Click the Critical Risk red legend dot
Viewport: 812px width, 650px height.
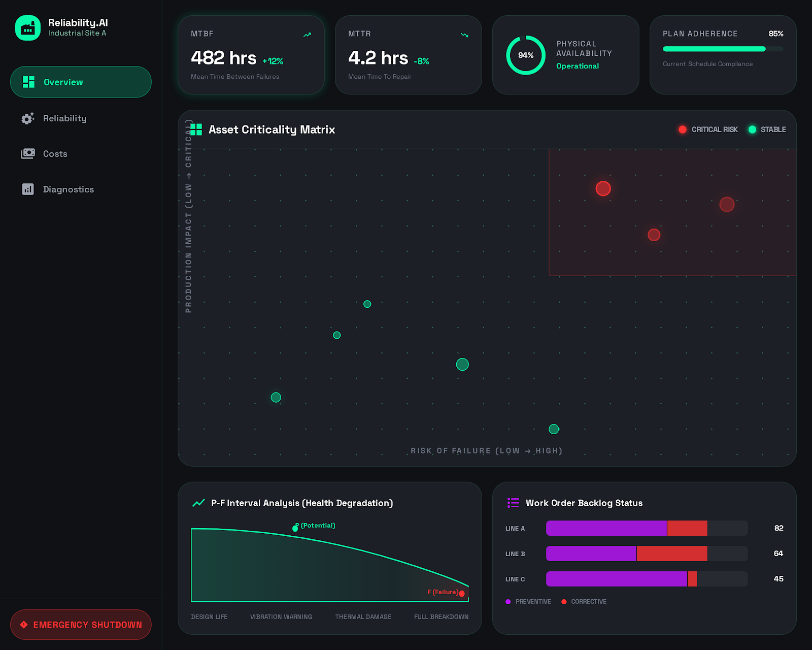(x=683, y=129)
